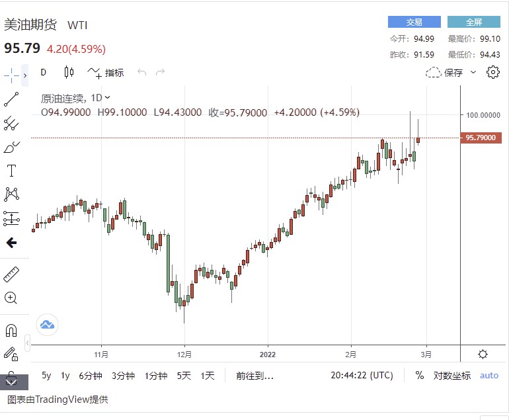Screen dimensions: 509x420
Task: Select the 5天 time range
Action: point(183,375)
